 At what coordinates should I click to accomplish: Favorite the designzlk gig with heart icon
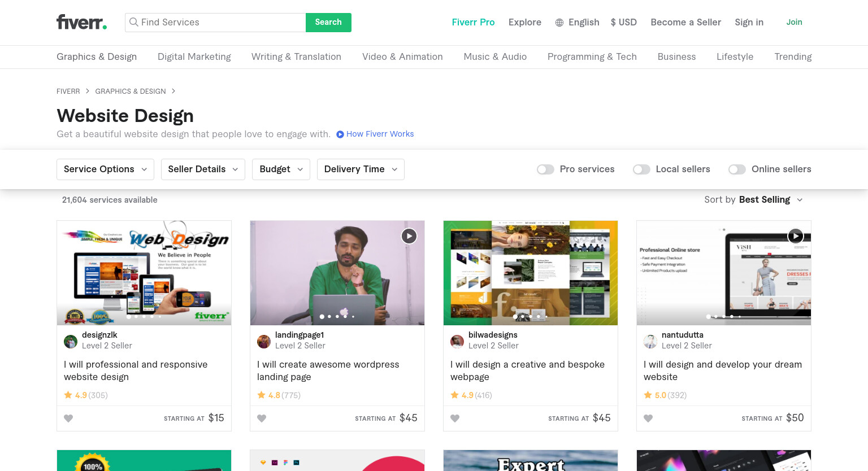(68, 418)
